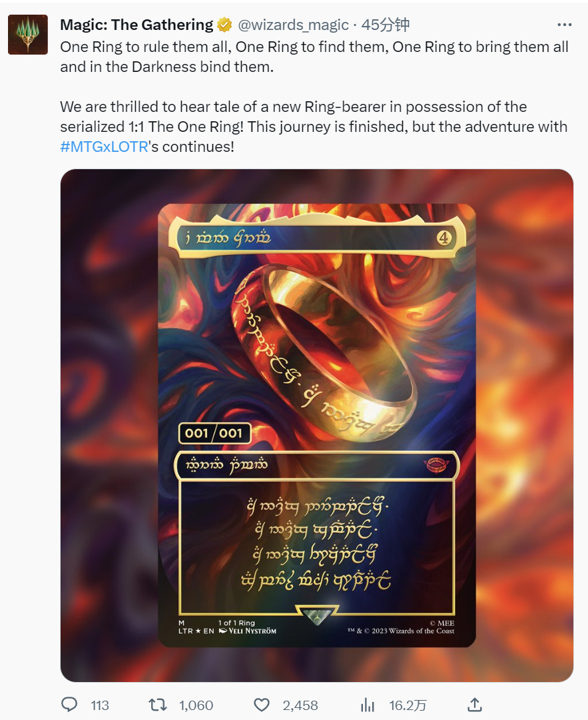Click the mana cost 4 symbol on card

tap(443, 238)
